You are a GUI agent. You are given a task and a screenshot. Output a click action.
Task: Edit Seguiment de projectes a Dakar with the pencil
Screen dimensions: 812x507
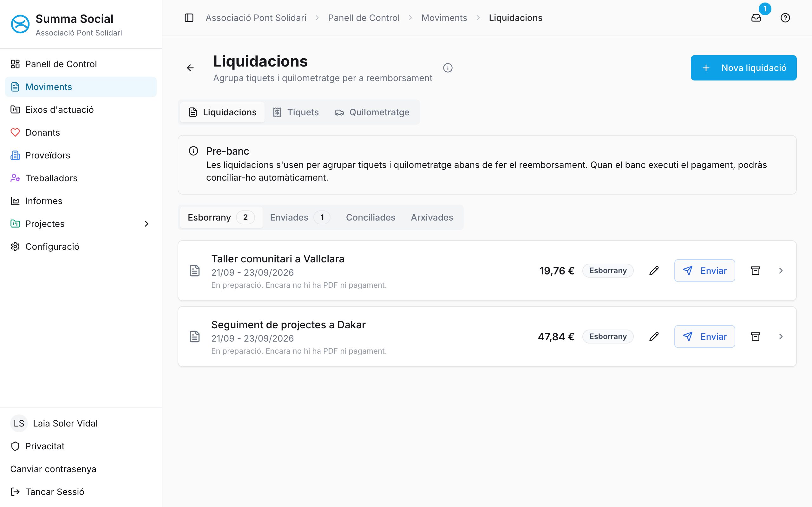[x=654, y=337]
